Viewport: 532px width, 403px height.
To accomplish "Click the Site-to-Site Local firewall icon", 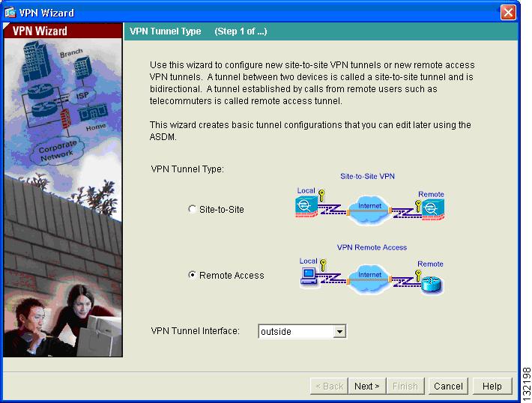I will click(306, 207).
